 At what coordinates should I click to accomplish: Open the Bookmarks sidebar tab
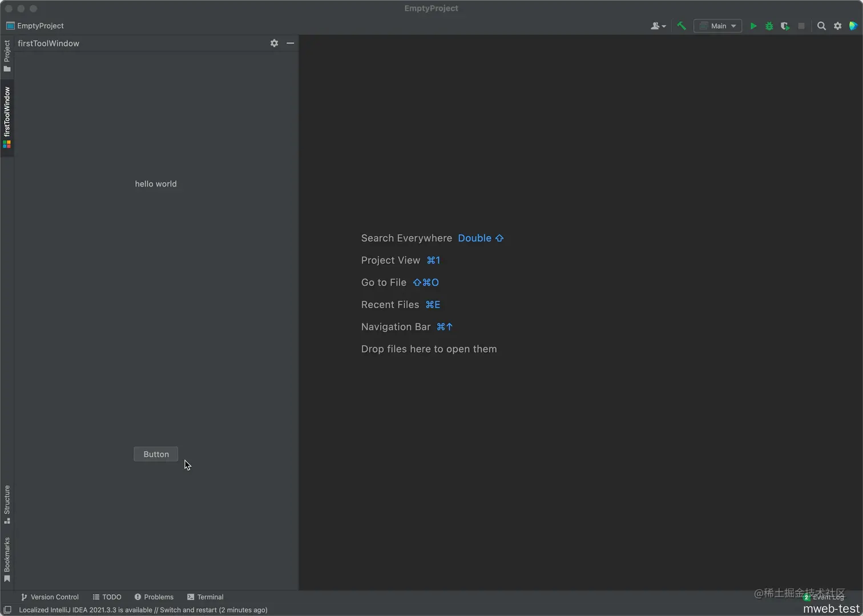pyautogui.click(x=7, y=560)
